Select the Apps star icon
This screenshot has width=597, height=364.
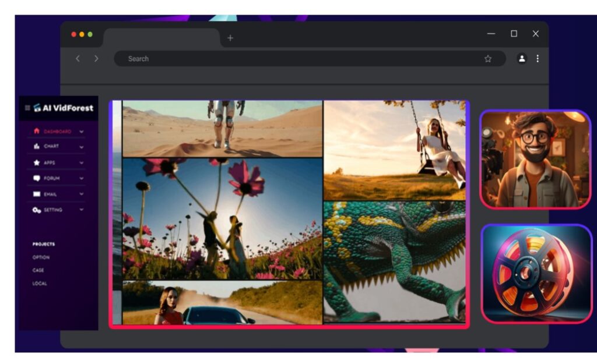37,162
